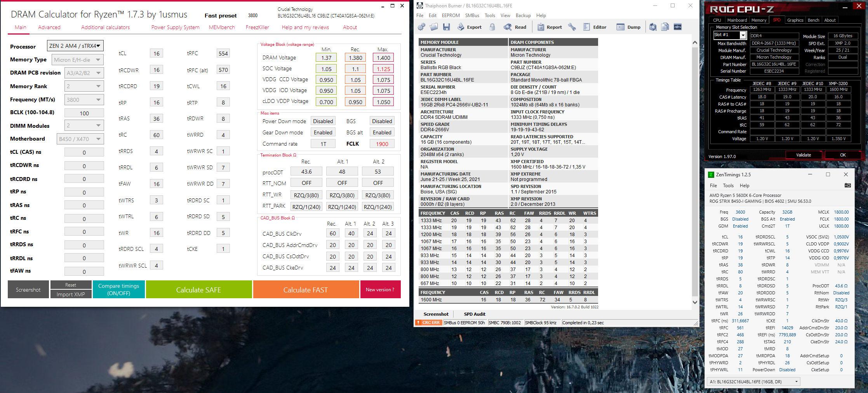The width and height of the screenshot is (868, 393).
Task: Click the copy documents icon in Thaiphoon toolbar
Action: [665, 27]
